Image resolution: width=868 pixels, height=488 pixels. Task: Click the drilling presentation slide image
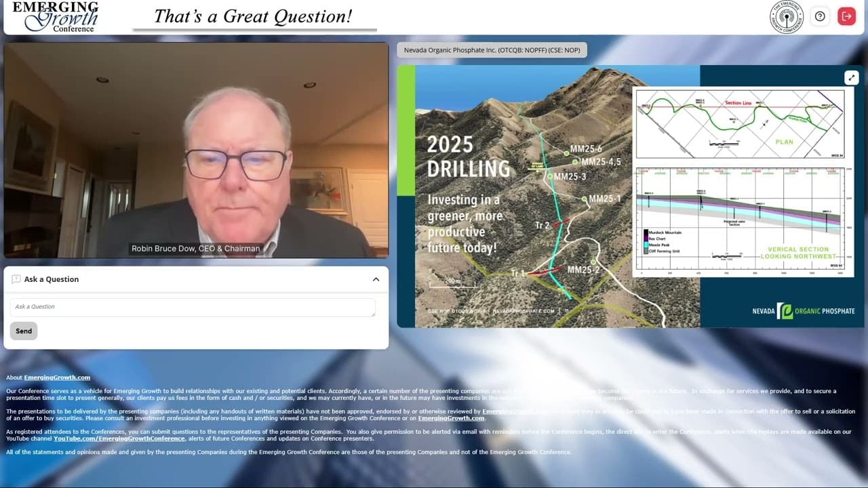[631, 197]
